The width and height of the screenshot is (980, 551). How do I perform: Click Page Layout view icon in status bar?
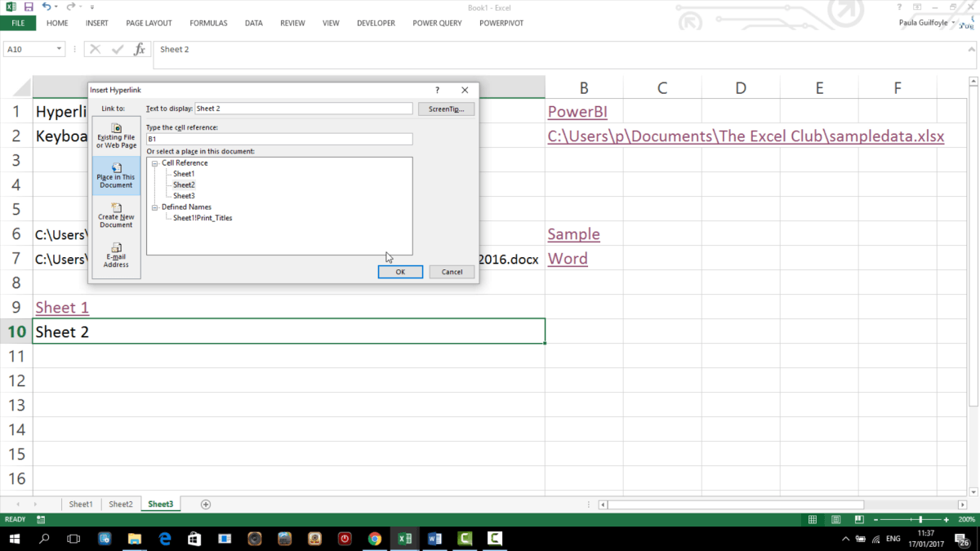(835, 520)
